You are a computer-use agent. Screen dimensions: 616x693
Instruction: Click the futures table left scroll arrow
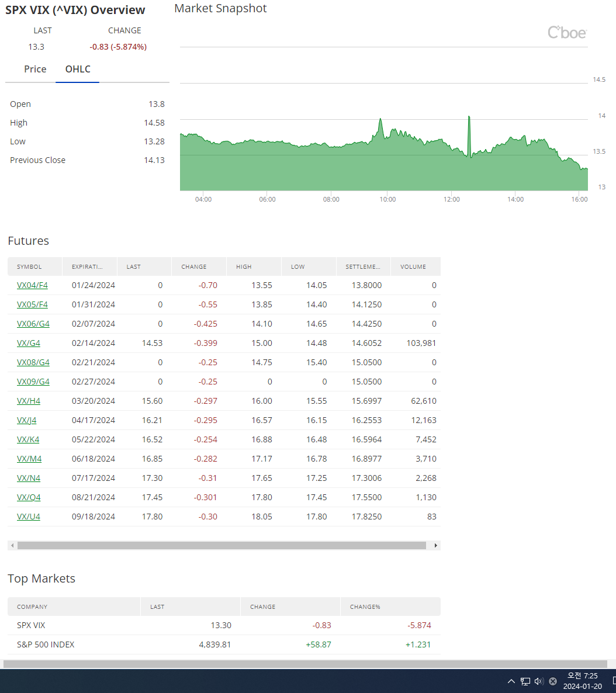click(12, 546)
